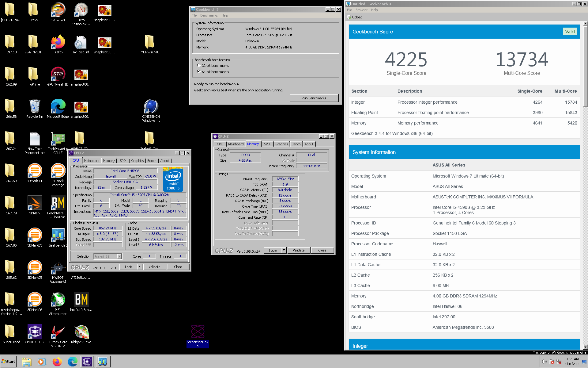Click the Geekbench results vertical scrollbar
This screenshot has height=368, width=588.
click(585, 66)
